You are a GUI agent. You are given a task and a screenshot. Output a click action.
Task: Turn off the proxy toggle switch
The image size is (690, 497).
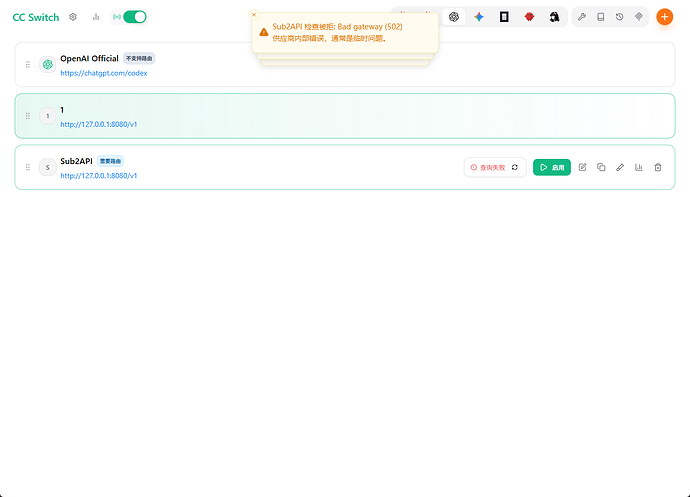135,17
